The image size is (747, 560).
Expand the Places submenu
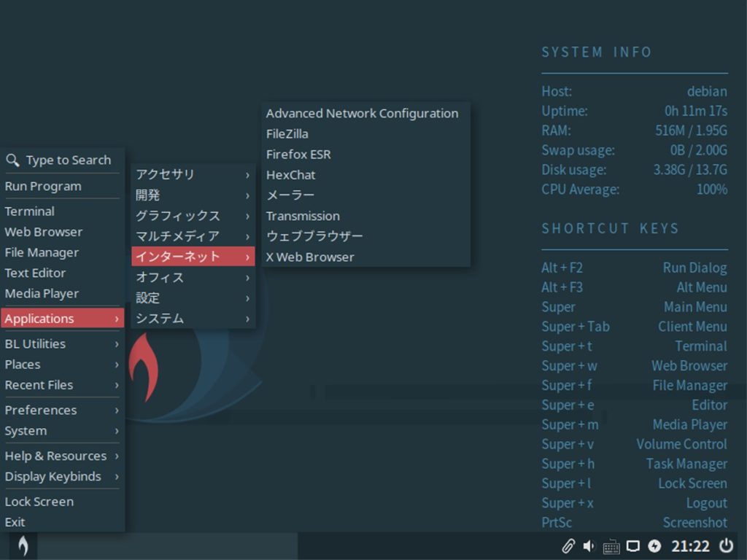point(23,364)
